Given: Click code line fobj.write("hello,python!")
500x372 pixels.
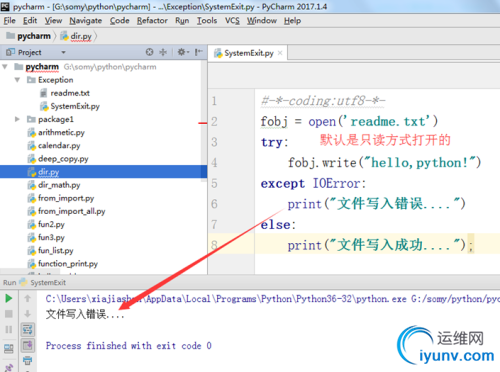Looking at the screenshot, I should click(x=385, y=163).
